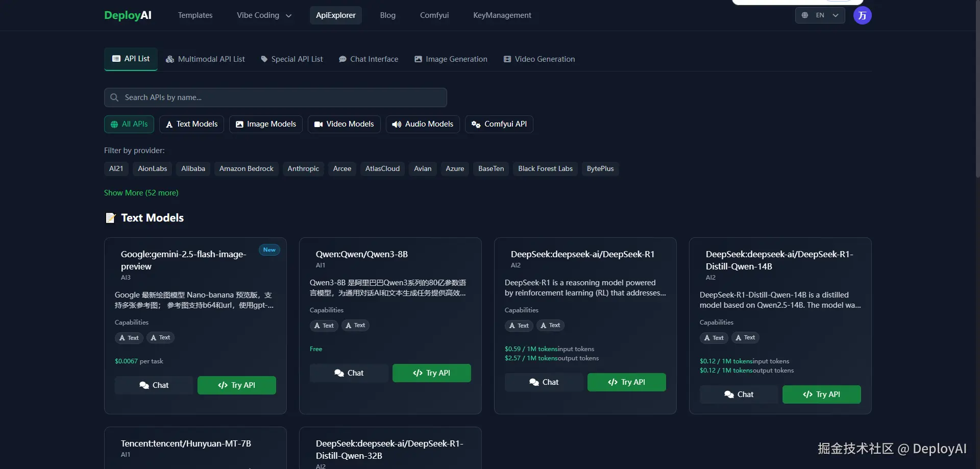
Task: Select the API List tab
Action: point(131,59)
